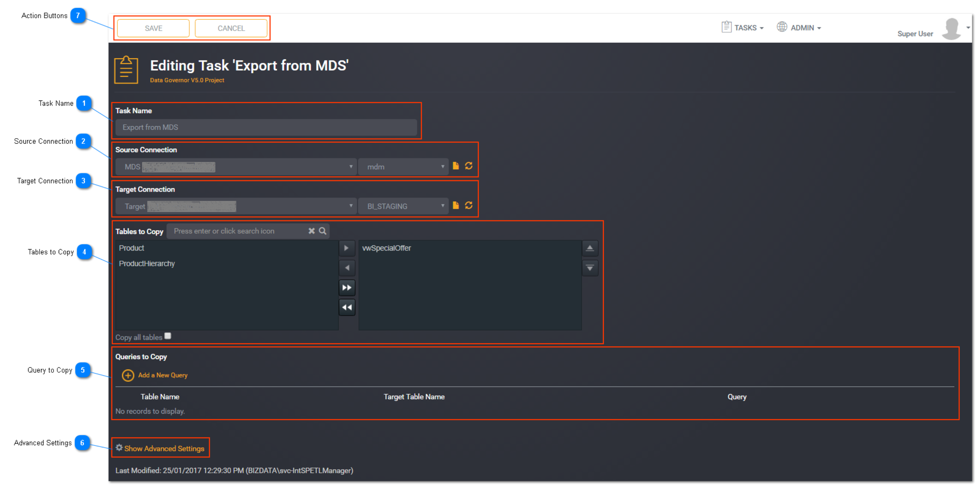Move all tables right with double arrow
This screenshot has width=980, height=488.
(347, 288)
